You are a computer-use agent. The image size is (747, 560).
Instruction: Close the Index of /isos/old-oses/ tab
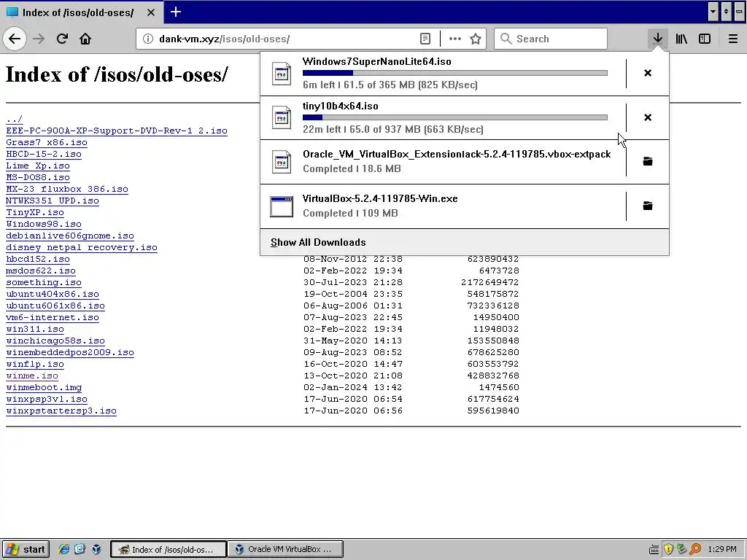click(x=150, y=12)
